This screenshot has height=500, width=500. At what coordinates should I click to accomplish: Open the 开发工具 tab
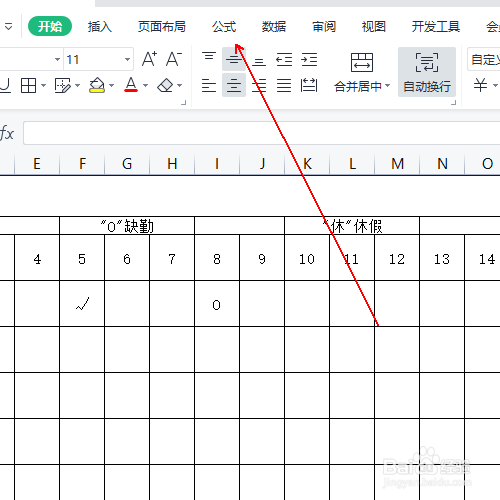tap(436, 26)
